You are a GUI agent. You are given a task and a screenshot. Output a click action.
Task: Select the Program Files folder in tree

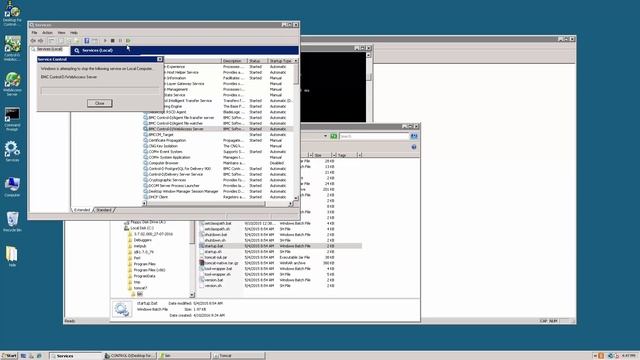click(145, 264)
